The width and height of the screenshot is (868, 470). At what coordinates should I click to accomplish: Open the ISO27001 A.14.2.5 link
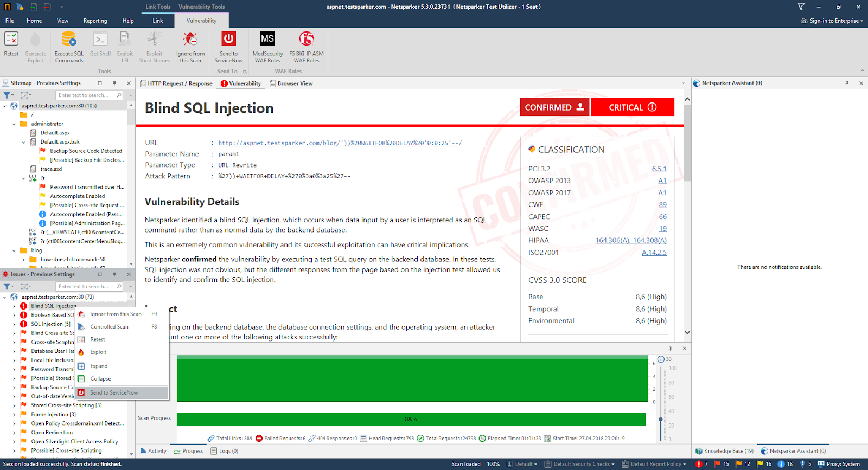654,253
